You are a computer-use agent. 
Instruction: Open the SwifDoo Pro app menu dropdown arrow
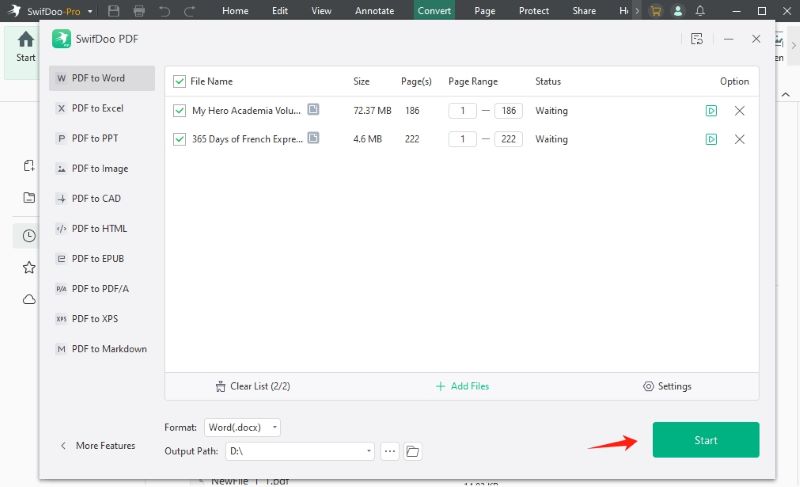tap(90, 11)
